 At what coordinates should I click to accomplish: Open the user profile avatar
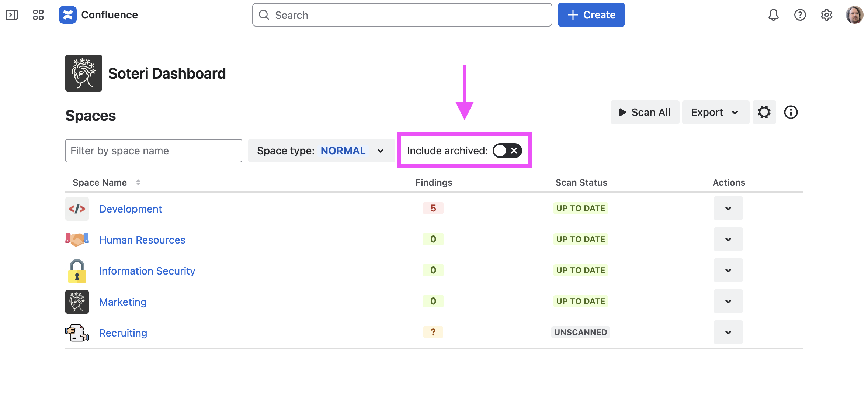[854, 15]
